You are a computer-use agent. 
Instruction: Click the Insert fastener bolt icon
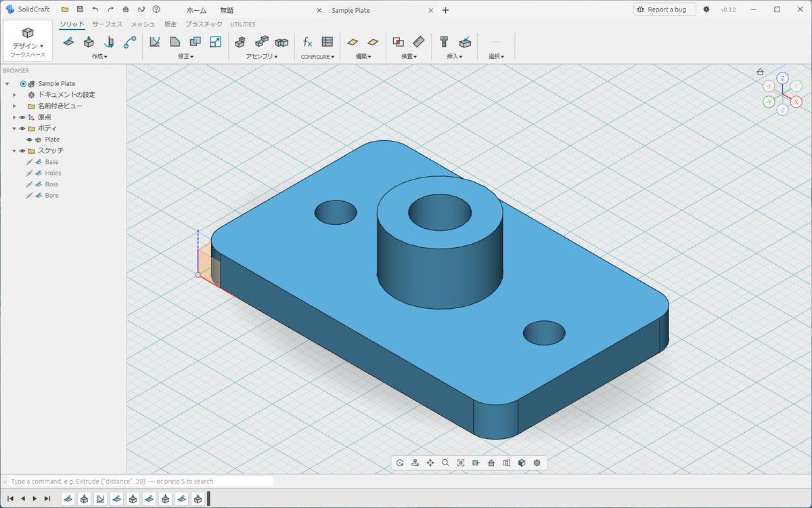pyautogui.click(x=444, y=42)
